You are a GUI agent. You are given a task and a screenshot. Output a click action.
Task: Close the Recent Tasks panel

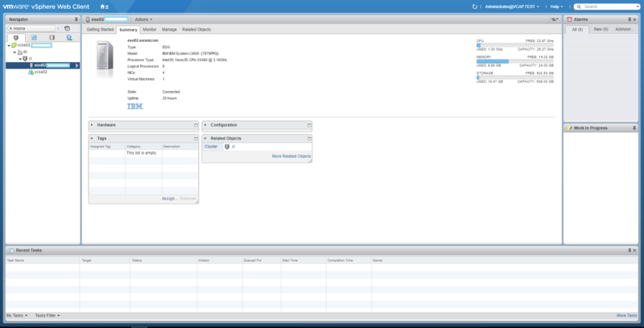[634, 251]
